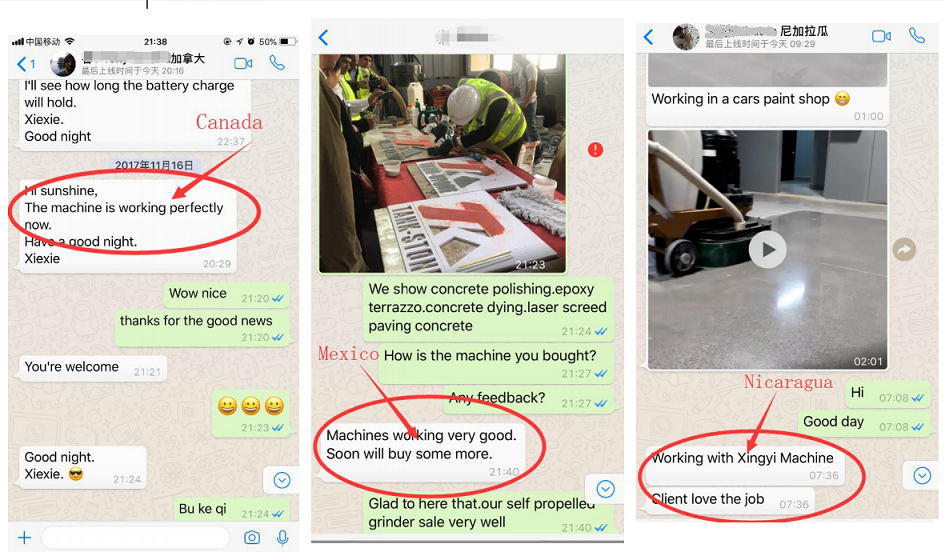The image size is (945, 552).
Task: Start video call in Nicaragua chat header
Action: 881,36
